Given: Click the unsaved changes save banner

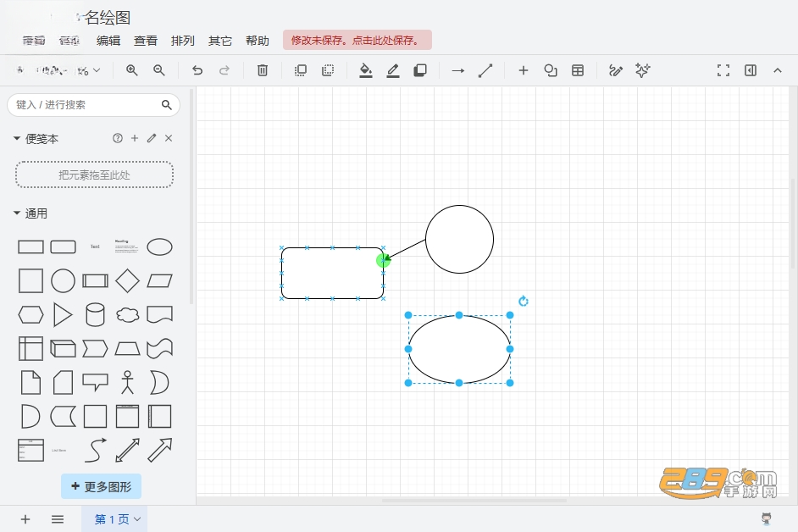Looking at the screenshot, I should pos(357,40).
